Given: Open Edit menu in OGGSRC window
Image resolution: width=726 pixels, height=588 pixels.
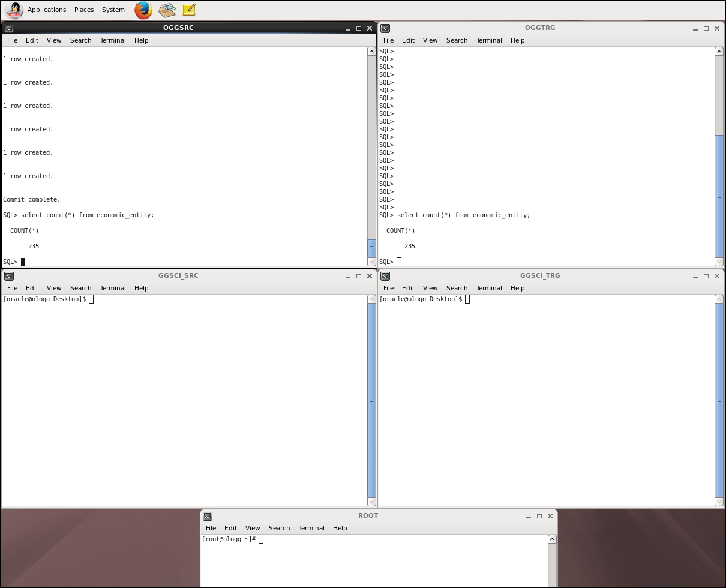Looking at the screenshot, I should pyautogui.click(x=32, y=40).
